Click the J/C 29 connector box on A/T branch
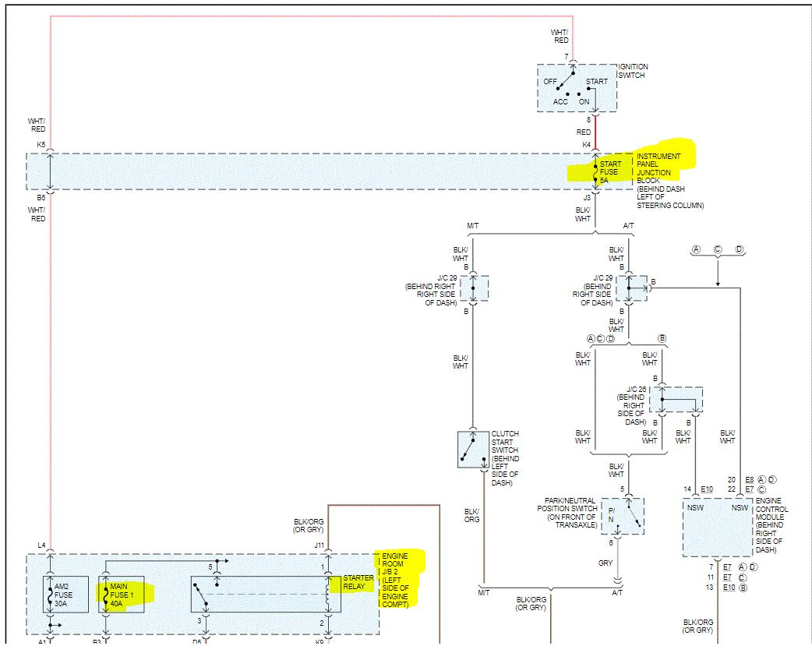 coord(632,288)
